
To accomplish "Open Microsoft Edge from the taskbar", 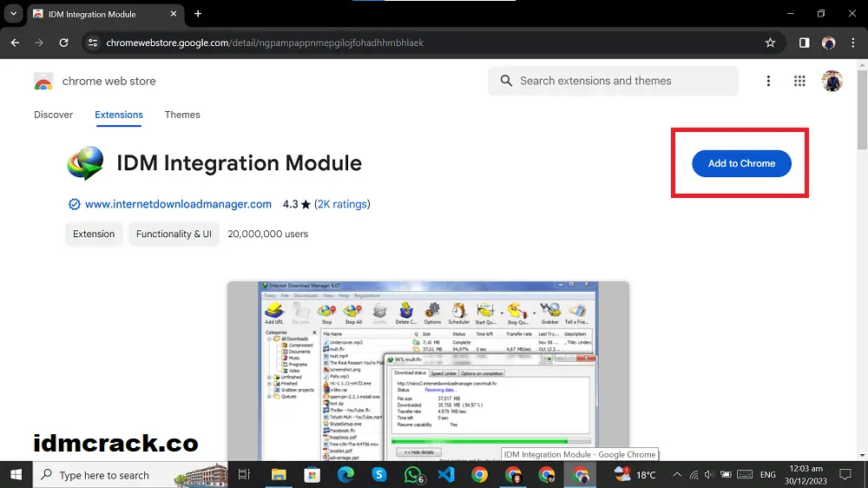I will [345, 475].
